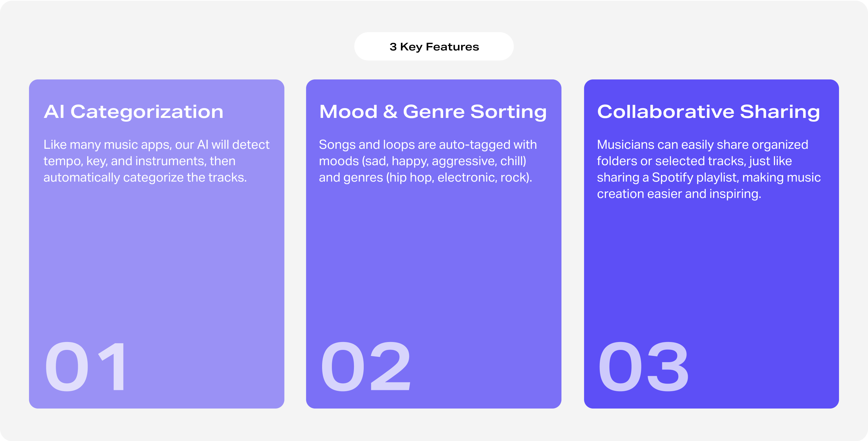The width and height of the screenshot is (868, 441).
Task: Click the word "Genre" in the second heading
Action: (x=434, y=112)
